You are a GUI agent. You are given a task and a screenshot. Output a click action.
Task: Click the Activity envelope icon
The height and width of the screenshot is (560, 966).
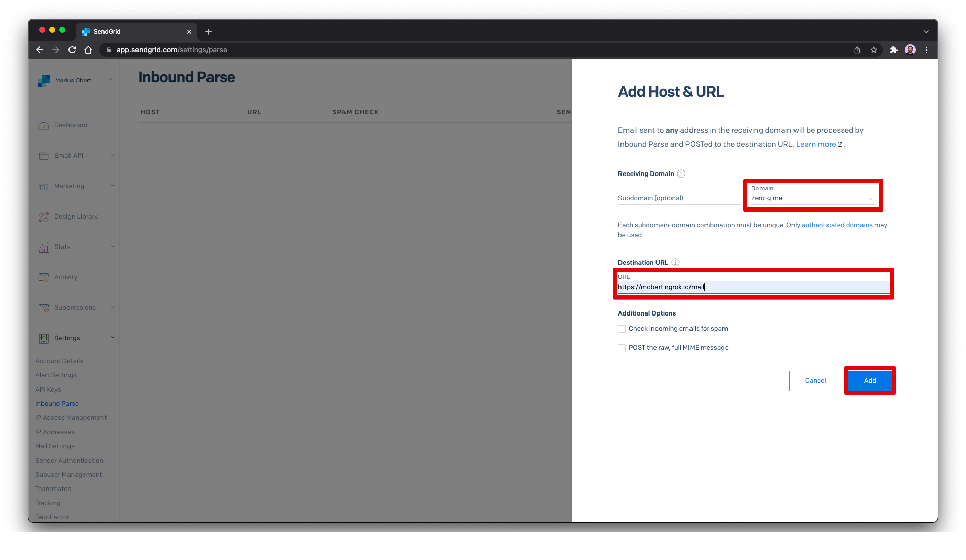coord(44,277)
